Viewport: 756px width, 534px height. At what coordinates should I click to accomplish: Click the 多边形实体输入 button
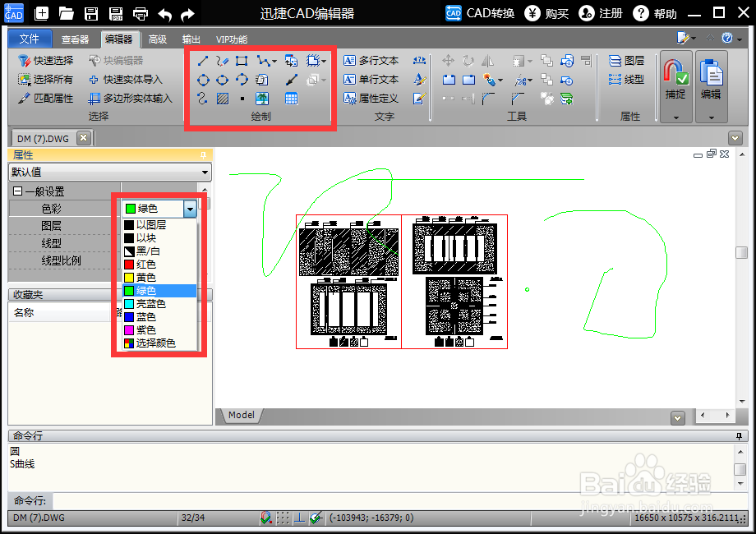pyautogui.click(x=130, y=99)
